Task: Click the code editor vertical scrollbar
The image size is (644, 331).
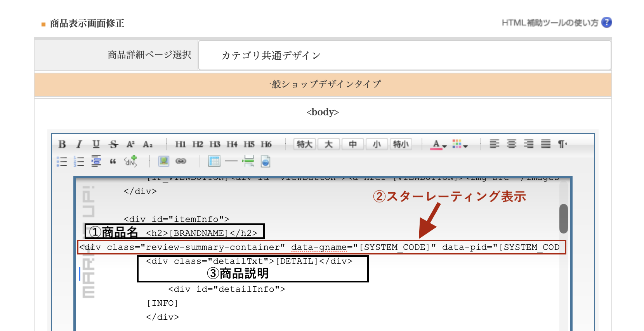Action: 564,219
